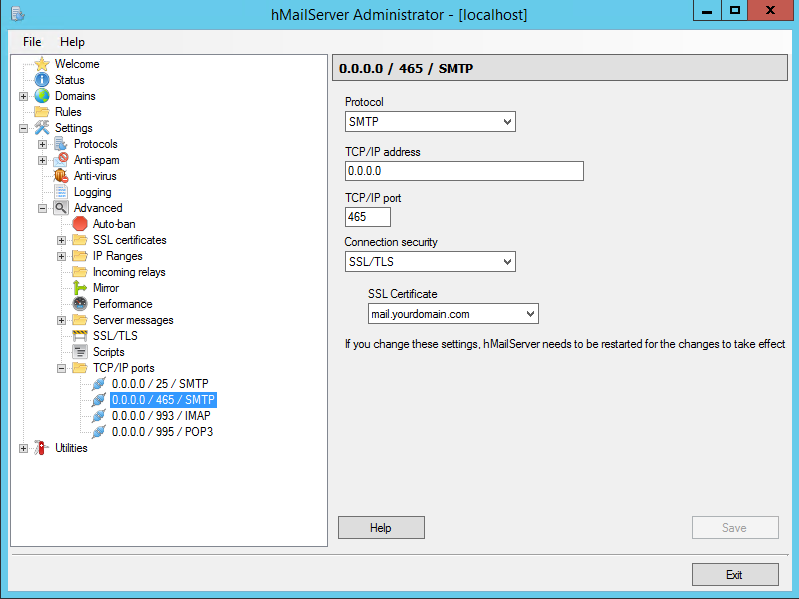
Task: Click the Advanced magnifier icon
Action: [x=61, y=208]
